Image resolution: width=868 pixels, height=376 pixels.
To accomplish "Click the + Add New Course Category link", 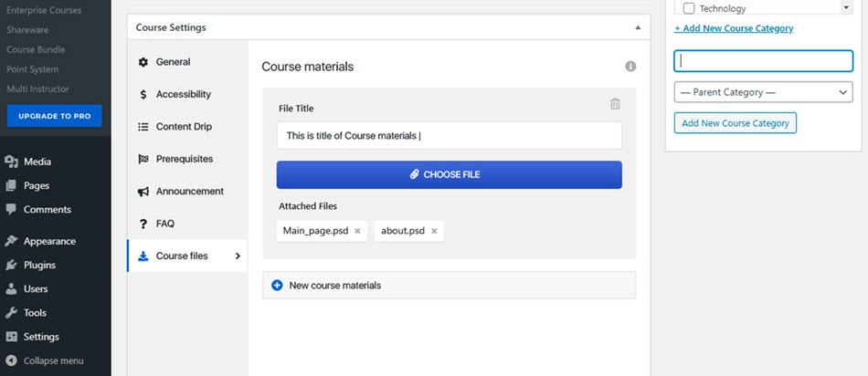I will click(734, 28).
